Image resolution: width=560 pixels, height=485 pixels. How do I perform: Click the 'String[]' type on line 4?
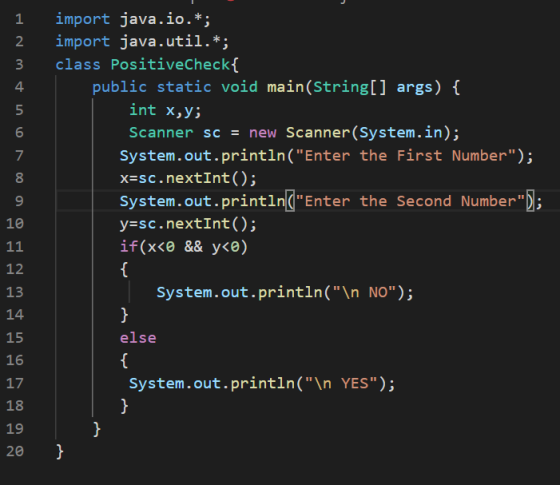pos(350,88)
